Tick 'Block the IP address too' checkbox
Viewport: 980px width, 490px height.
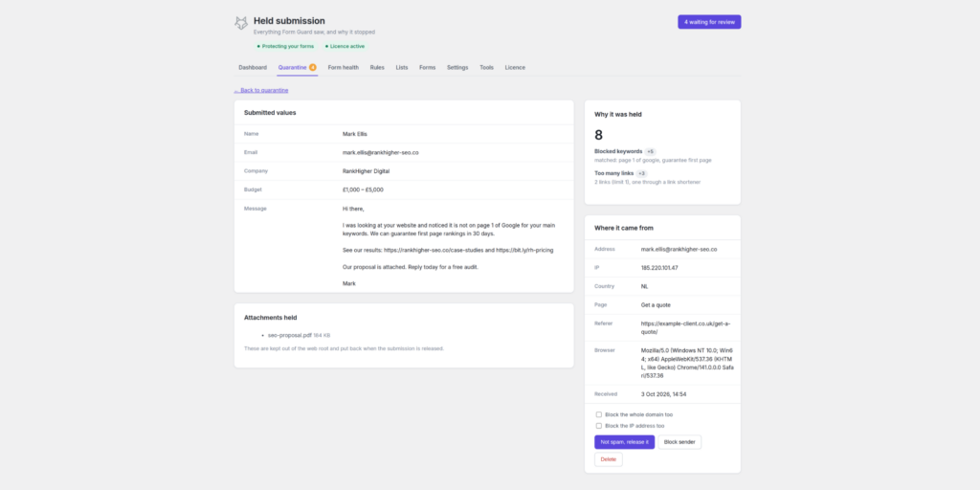599,426
